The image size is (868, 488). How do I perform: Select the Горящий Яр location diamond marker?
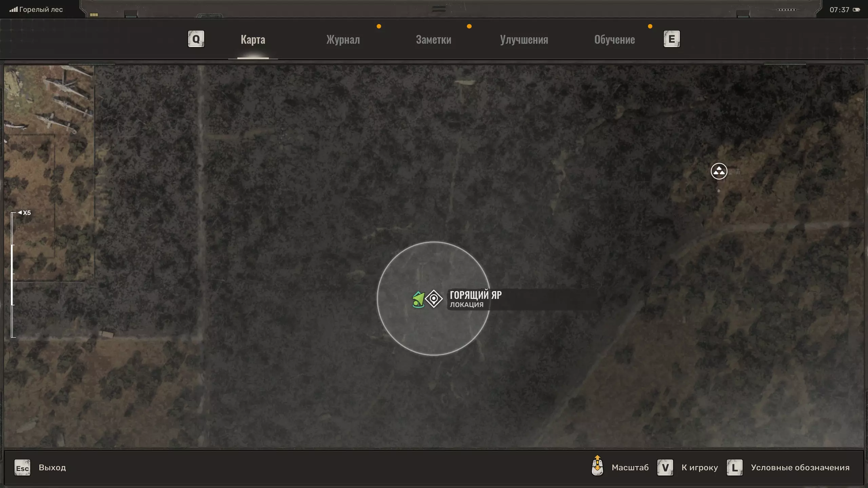coord(434,299)
